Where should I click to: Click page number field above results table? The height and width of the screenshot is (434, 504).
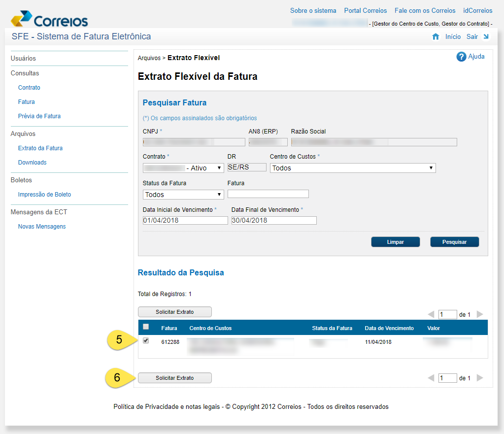448,314
